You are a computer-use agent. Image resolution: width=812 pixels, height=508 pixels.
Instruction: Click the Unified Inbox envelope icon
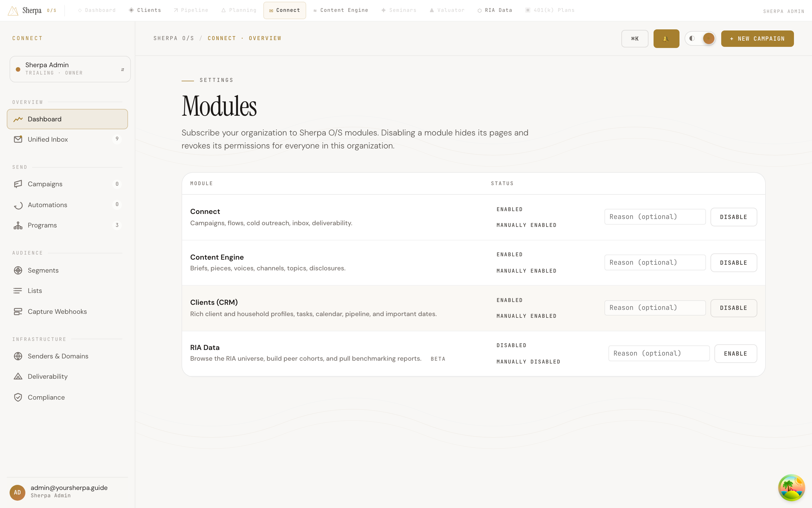click(x=18, y=139)
